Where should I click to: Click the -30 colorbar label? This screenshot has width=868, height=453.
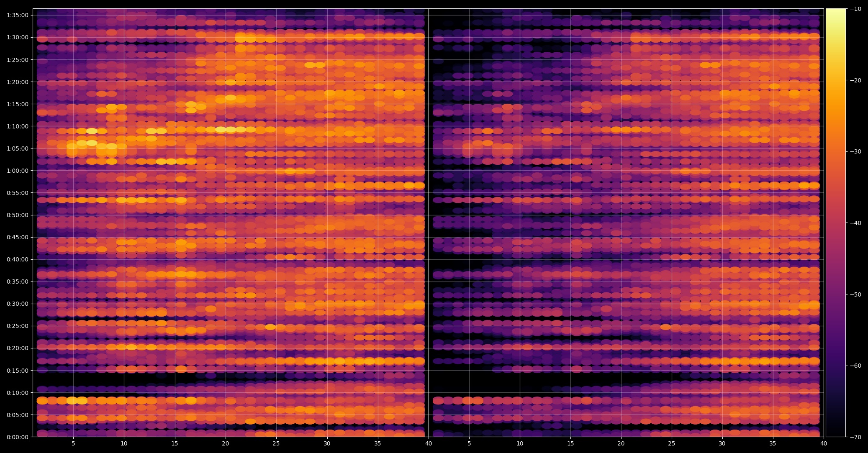coord(856,151)
